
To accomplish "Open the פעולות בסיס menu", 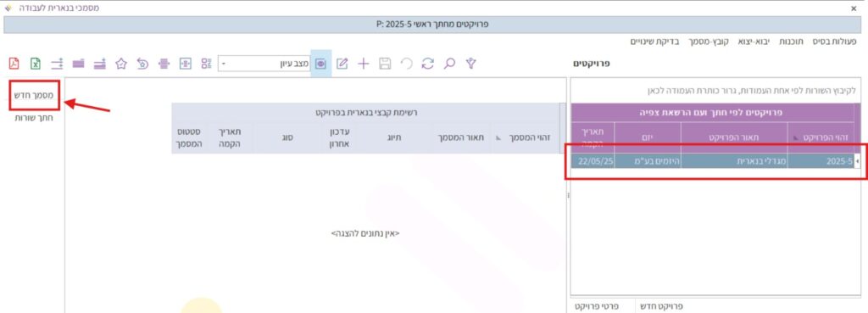I will click(834, 42).
